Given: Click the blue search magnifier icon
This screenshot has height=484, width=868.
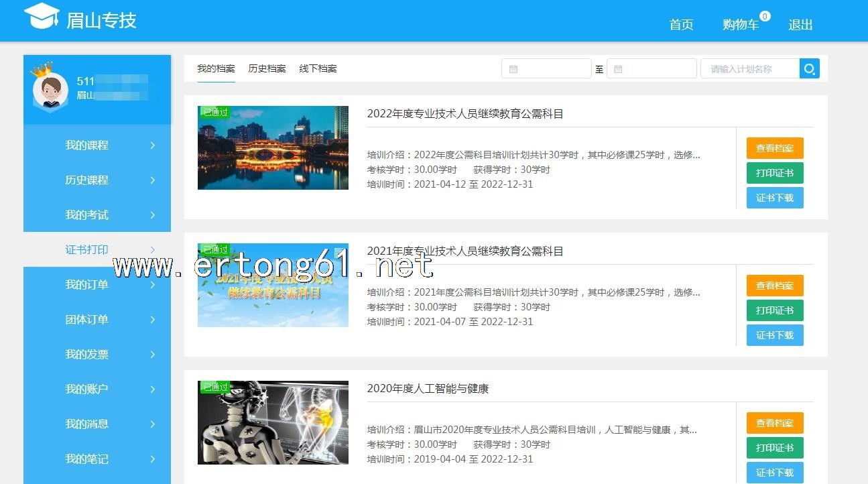Looking at the screenshot, I should point(809,68).
